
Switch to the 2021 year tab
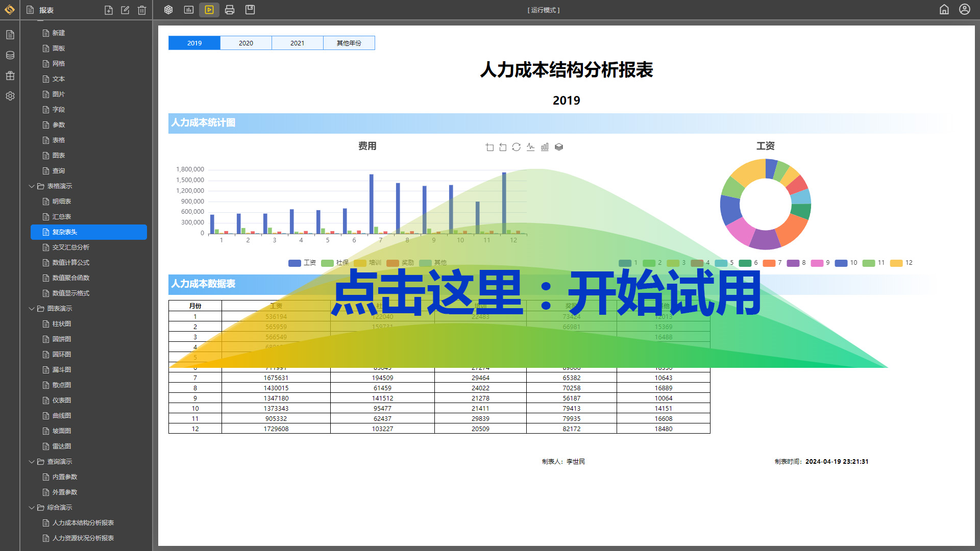tap(298, 43)
